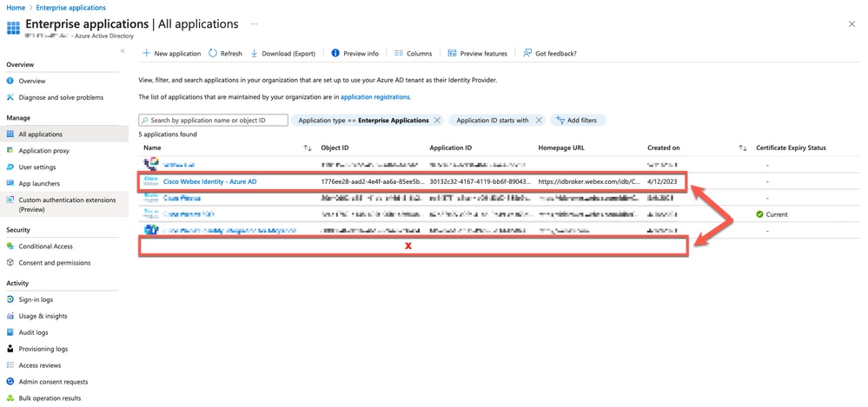This screenshot has height=407, width=868.
Task: Click the New application plus icon
Action: tap(146, 54)
